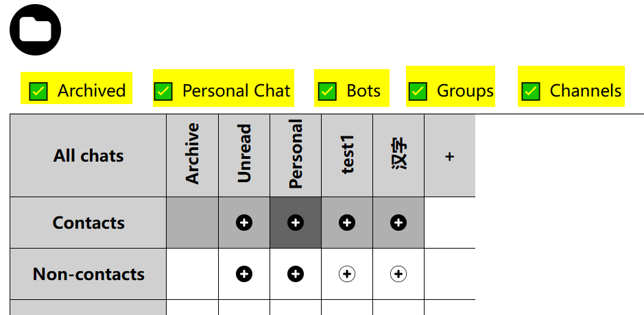Uncheck the Channels checkbox
644x315 pixels.
pos(531,91)
